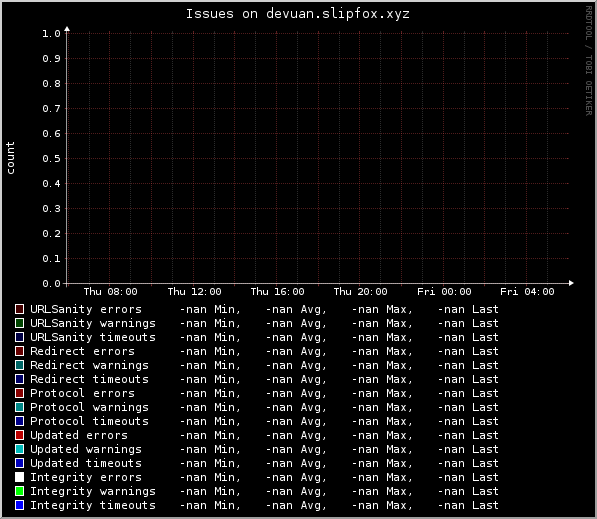Click the Fri 00:00 time axis label

click(444, 292)
